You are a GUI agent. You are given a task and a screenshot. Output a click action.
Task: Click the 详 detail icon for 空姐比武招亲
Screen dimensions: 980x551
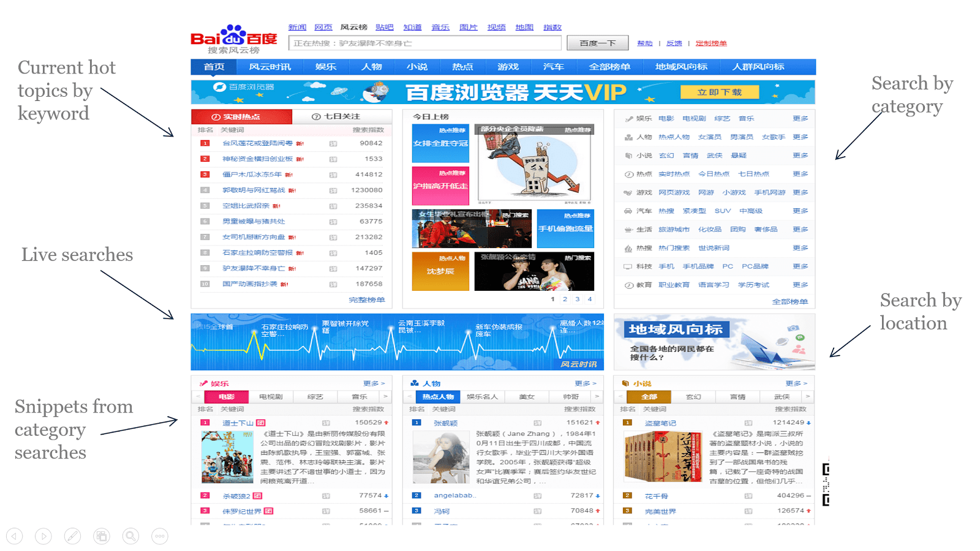coord(333,206)
